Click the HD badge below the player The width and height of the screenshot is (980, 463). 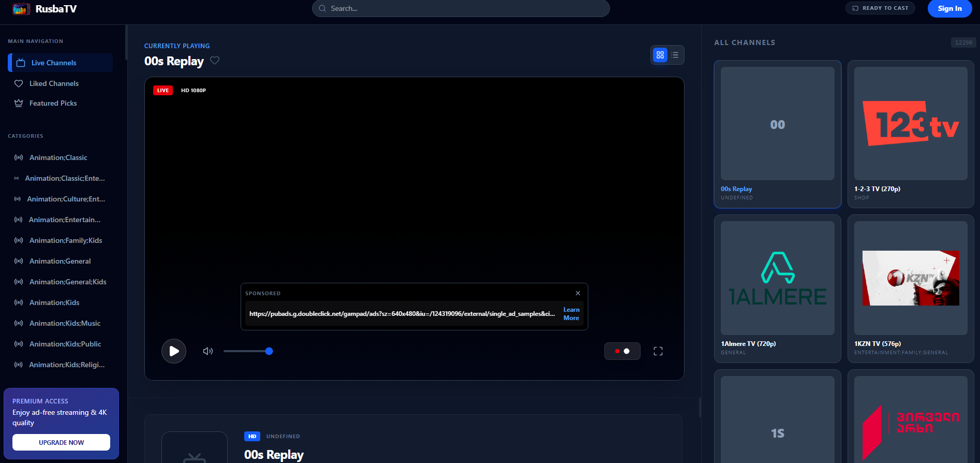tap(252, 436)
